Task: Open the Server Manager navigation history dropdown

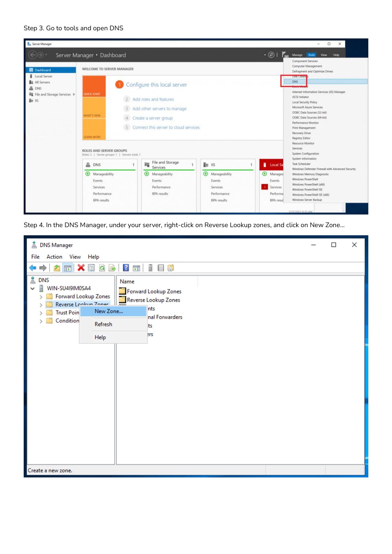Action: (46, 55)
